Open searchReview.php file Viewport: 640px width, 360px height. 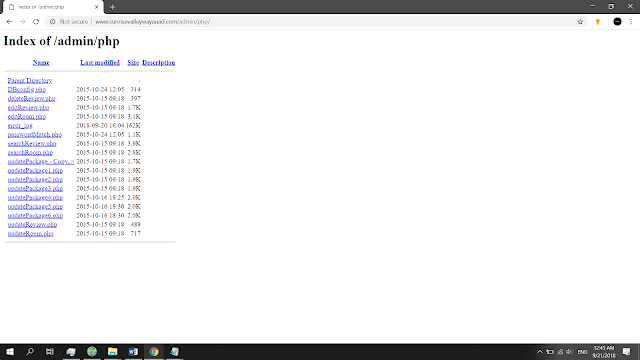tap(32, 143)
